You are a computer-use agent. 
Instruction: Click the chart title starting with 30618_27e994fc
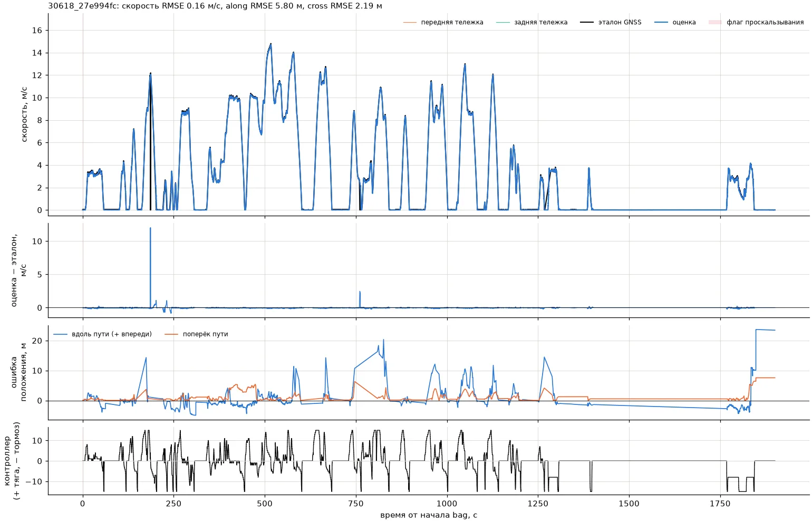215,6
